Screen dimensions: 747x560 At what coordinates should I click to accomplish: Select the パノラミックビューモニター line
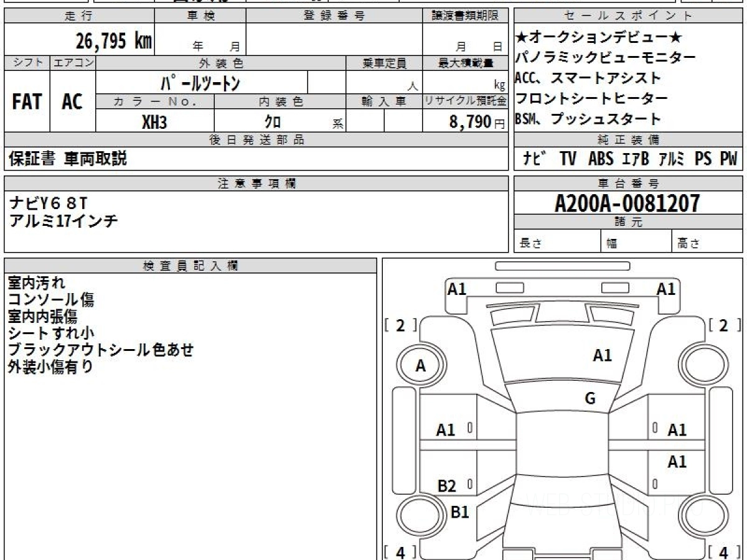[x=605, y=58]
